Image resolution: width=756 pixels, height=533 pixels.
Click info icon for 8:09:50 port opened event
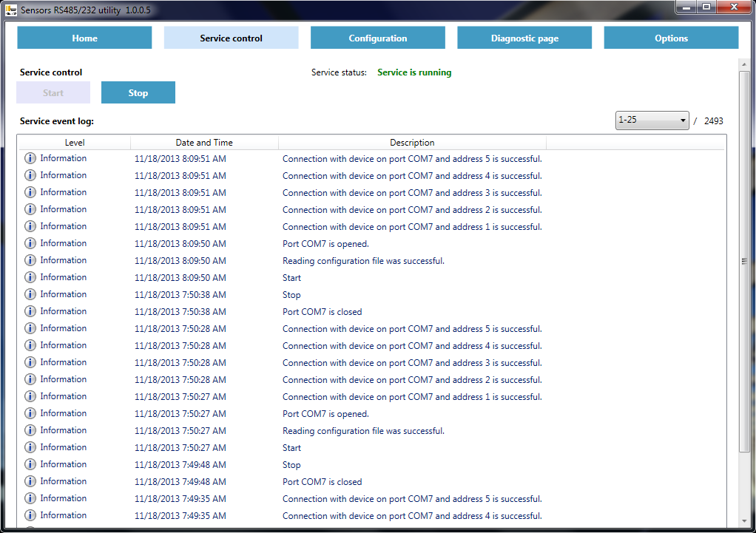pyautogui.click(x=30, y=243)
